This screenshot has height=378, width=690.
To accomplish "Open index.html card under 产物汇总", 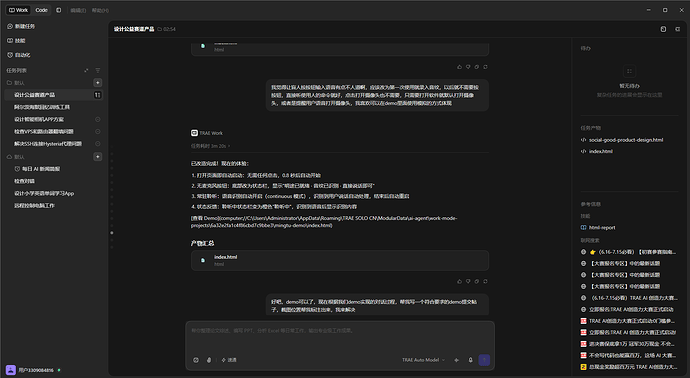I will tap(340, 261).
